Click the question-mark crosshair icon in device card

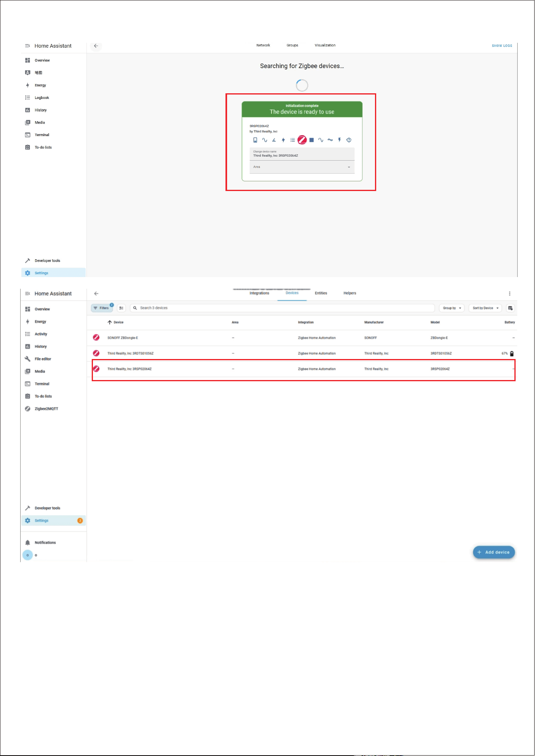[349, 140]
